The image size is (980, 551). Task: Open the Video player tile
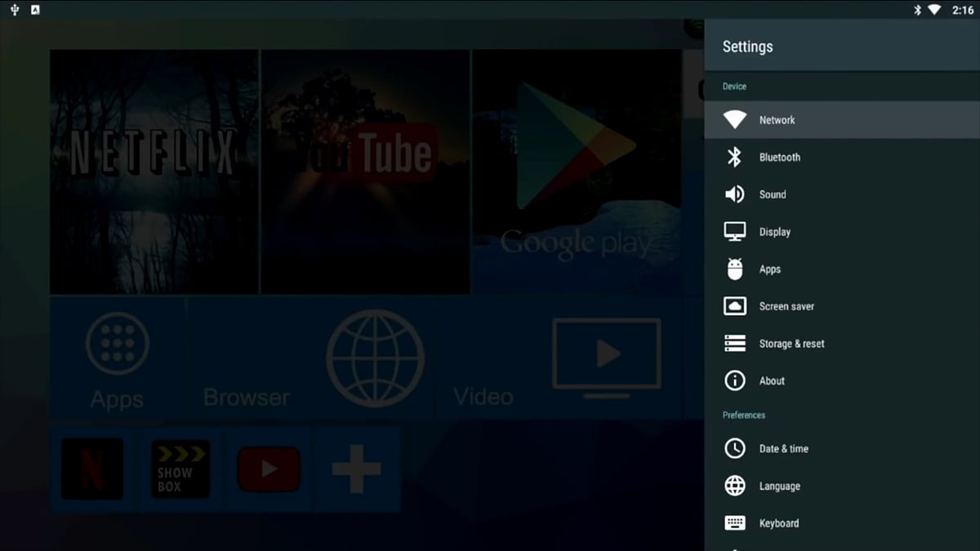tap(606, 357)
